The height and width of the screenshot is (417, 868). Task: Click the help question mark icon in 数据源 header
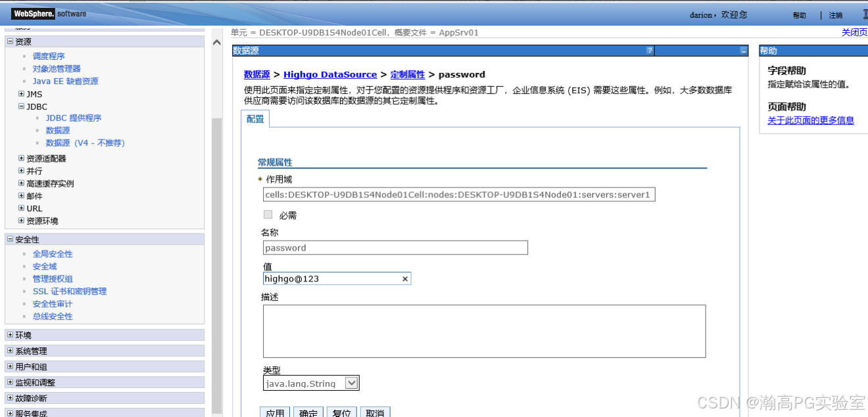[x=650, y=51]
